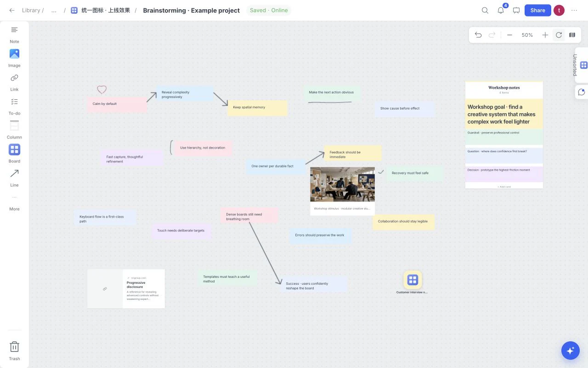Open the Progressive disclosure link card

pyautogui.click(x=126, y=289)
